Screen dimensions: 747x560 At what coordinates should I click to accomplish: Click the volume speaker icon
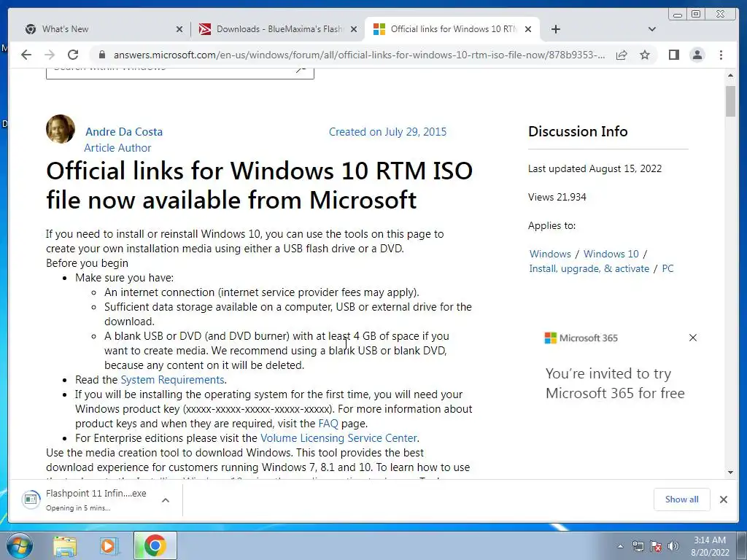pos(673,546)
